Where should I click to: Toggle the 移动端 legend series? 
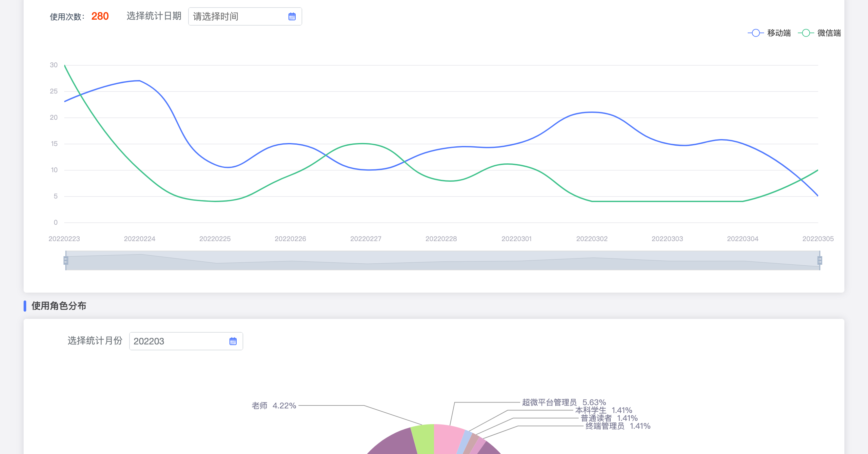(x=779, y=33)
